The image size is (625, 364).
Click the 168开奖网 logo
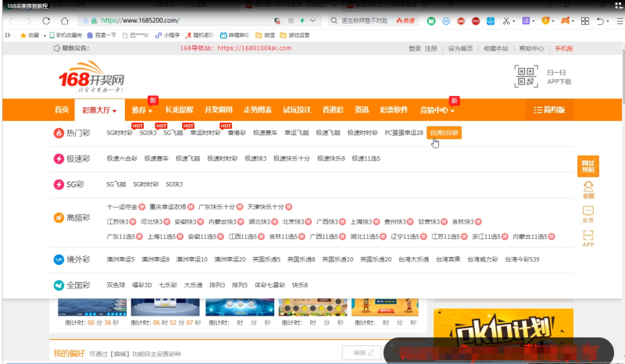(x=91, y=77)
